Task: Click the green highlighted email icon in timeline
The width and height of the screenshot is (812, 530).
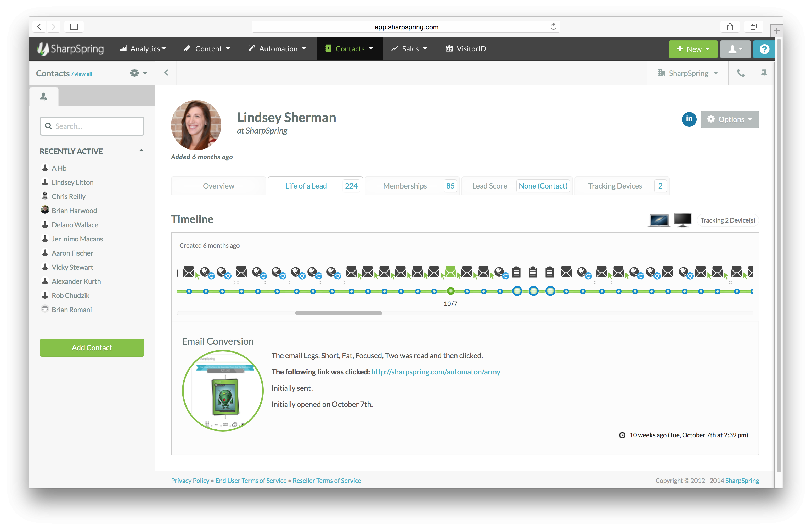Action: [x=450, y=272]
